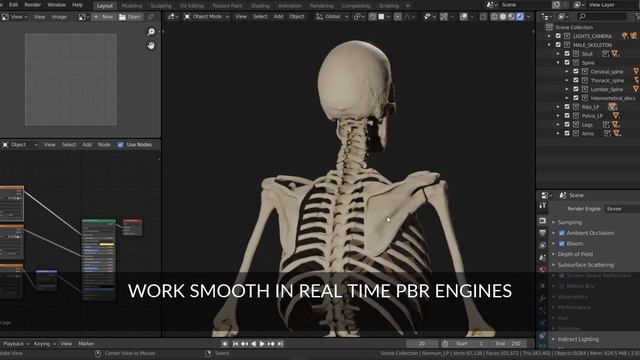Switch to the Modeling workspace tab

pyautogui.click(x=132, y=6)
